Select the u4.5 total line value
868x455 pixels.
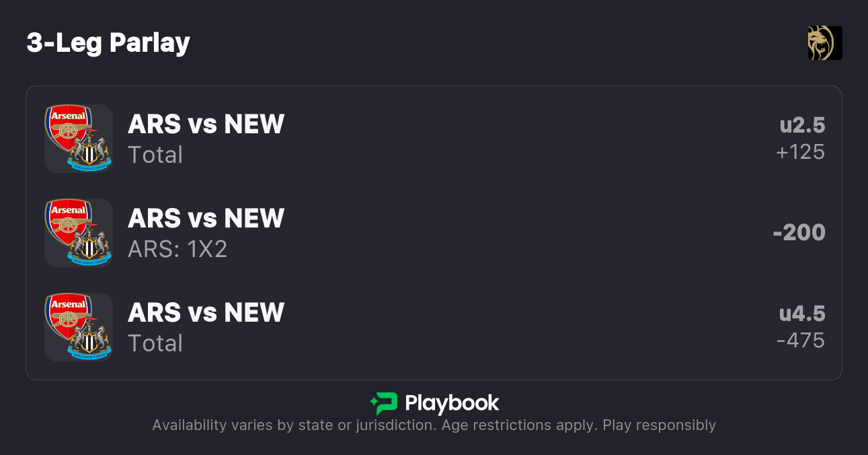click(x=802, y=314)
